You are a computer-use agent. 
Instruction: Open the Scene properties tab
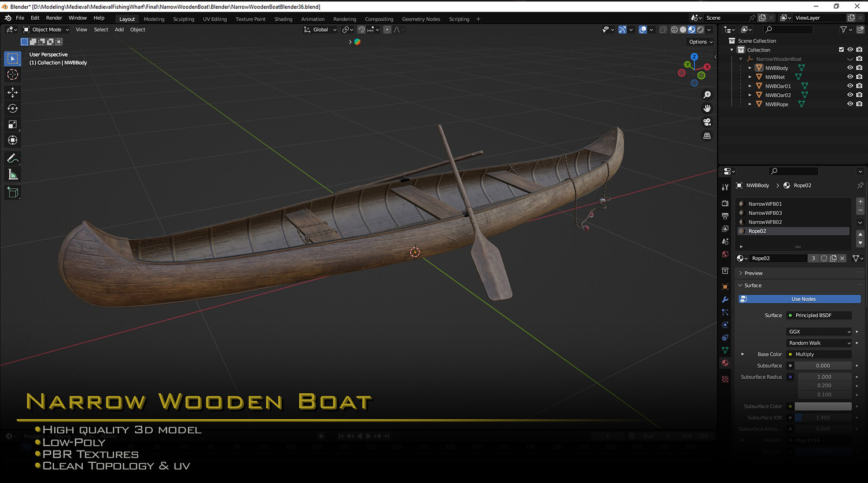coord(725,241)
